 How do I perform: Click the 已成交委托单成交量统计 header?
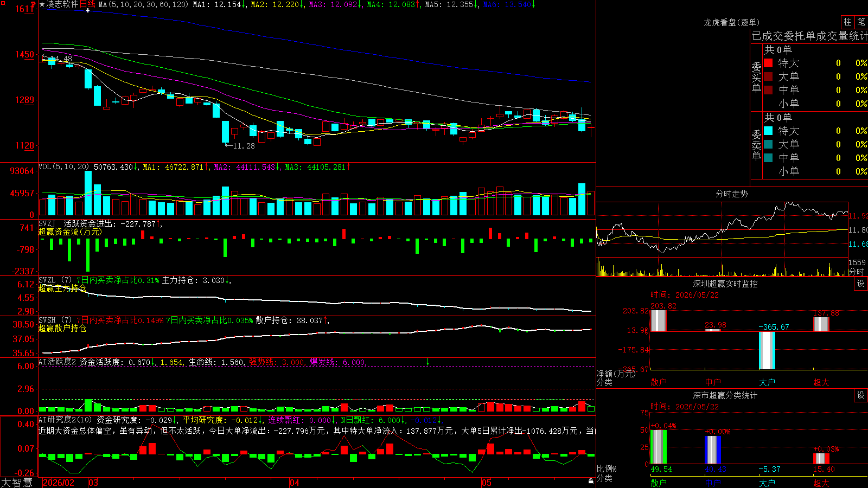809,36
